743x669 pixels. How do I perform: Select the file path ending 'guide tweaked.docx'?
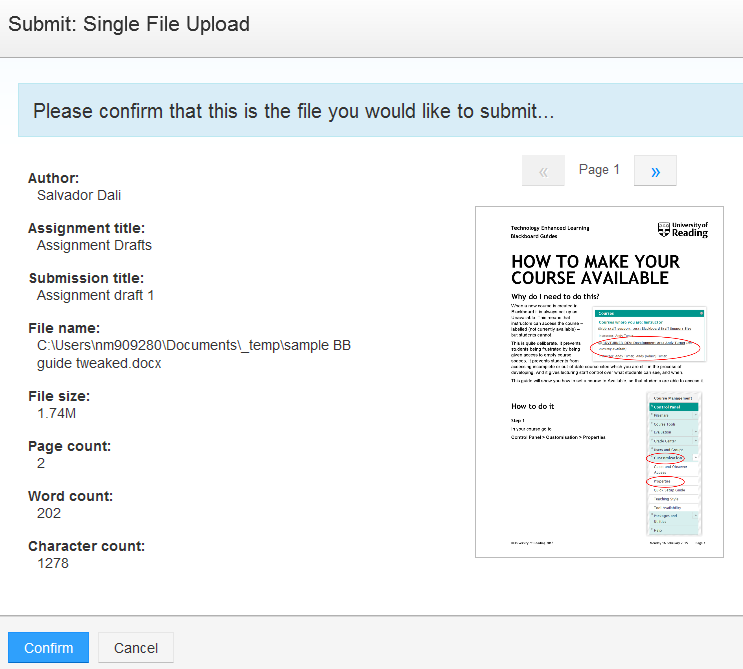194,354
